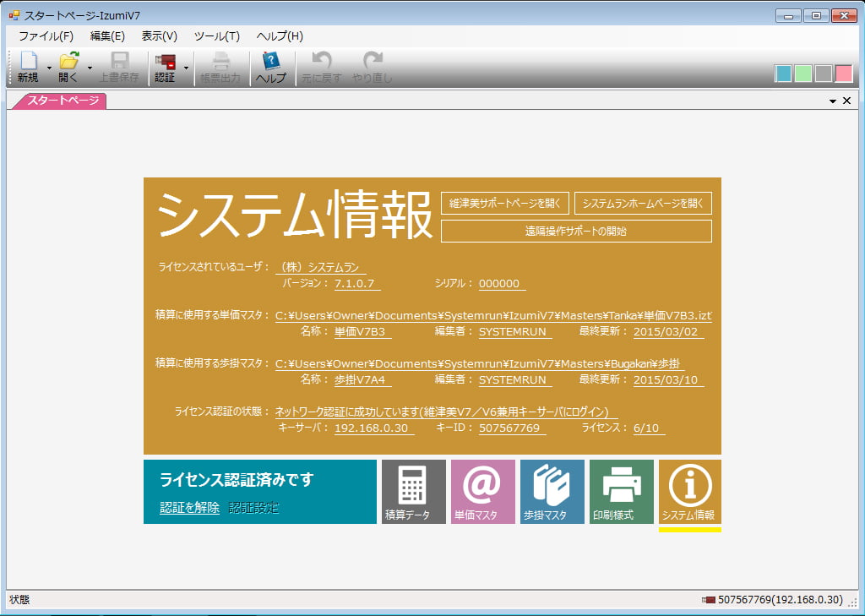Image resolution: width=865 pixels, height=616 pixels.
Task: Click the 歩掛マスタ file path text
Action: pyautogui.click(x=480, y=364)
